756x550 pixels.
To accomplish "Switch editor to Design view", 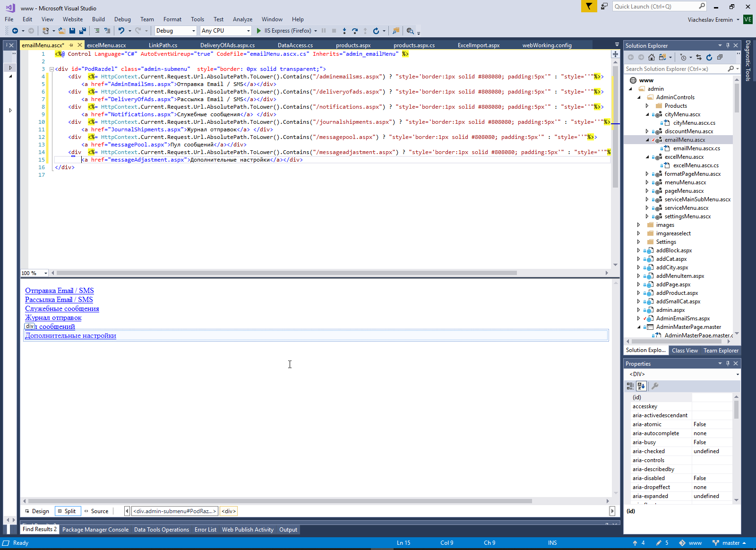I will click(x=37, y=511).
